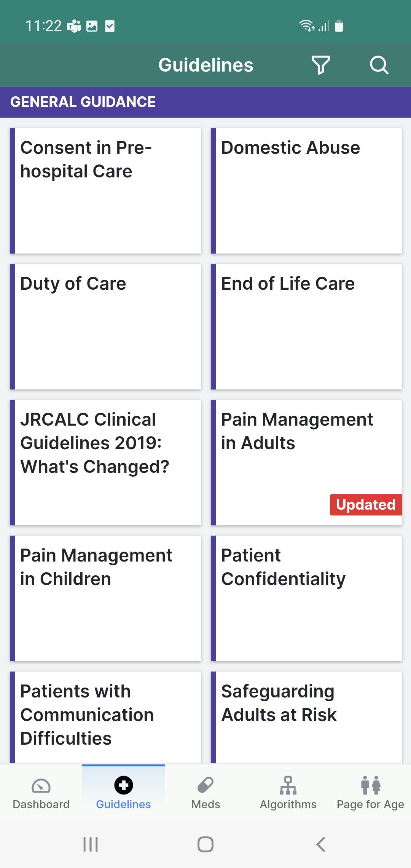The height and width of the screenshot is (868, 411).
Task: Open Pain Management in Children card
Action: [105, 598]
